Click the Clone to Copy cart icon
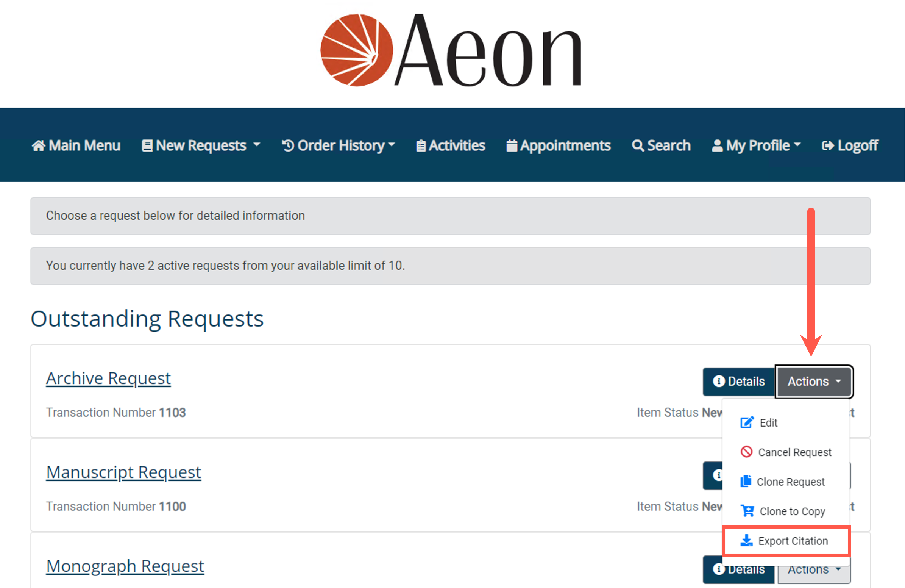 click(x=747, y=511)
